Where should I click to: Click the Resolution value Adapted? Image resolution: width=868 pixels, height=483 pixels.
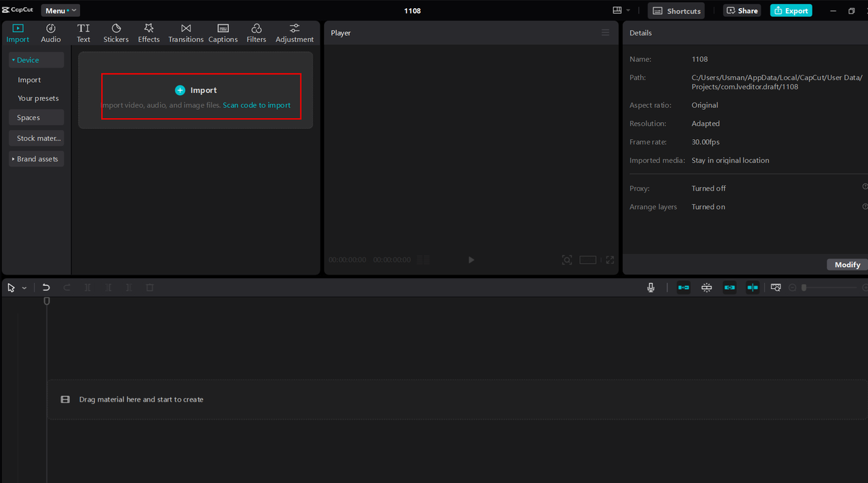point(705,123)
